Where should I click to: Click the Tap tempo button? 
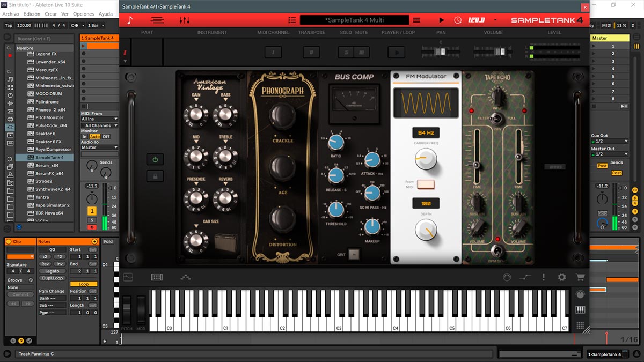(9, 25)
